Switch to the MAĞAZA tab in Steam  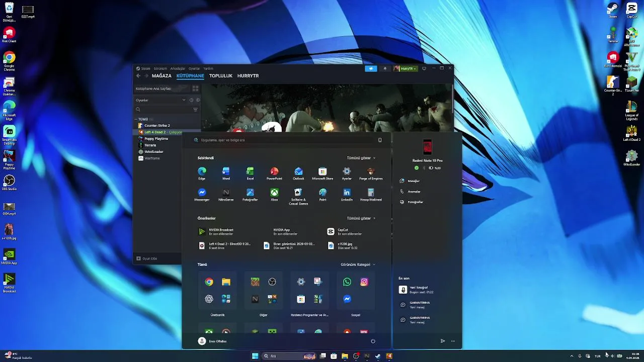click(162, 75)
